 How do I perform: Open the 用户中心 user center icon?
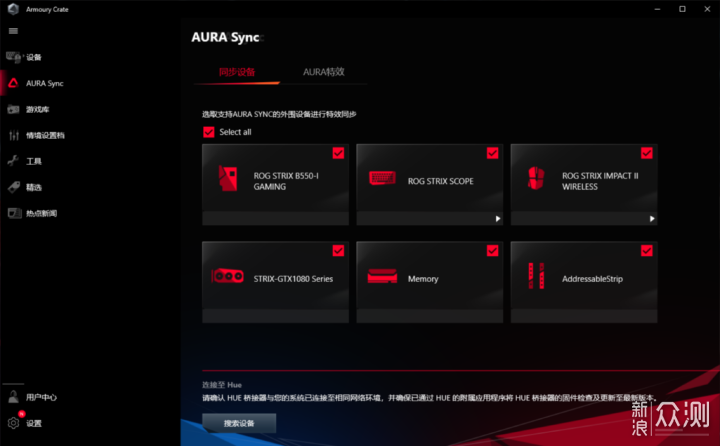pos(14,396)
